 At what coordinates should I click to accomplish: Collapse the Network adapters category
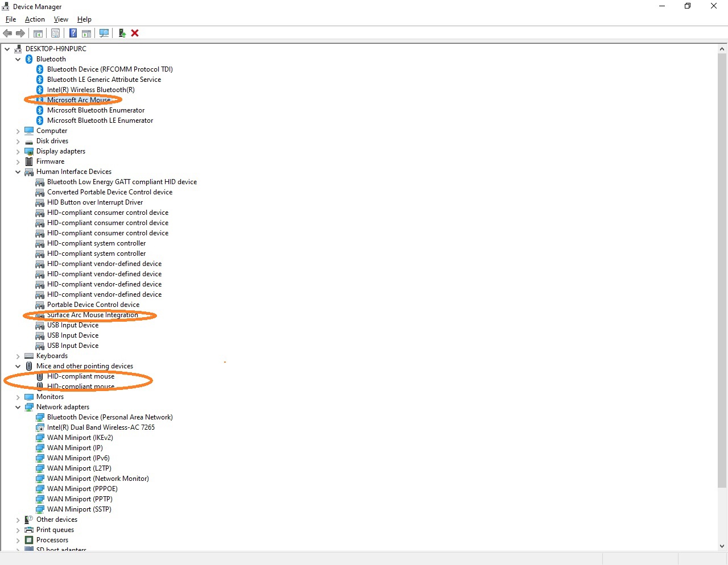click(18, 407)
